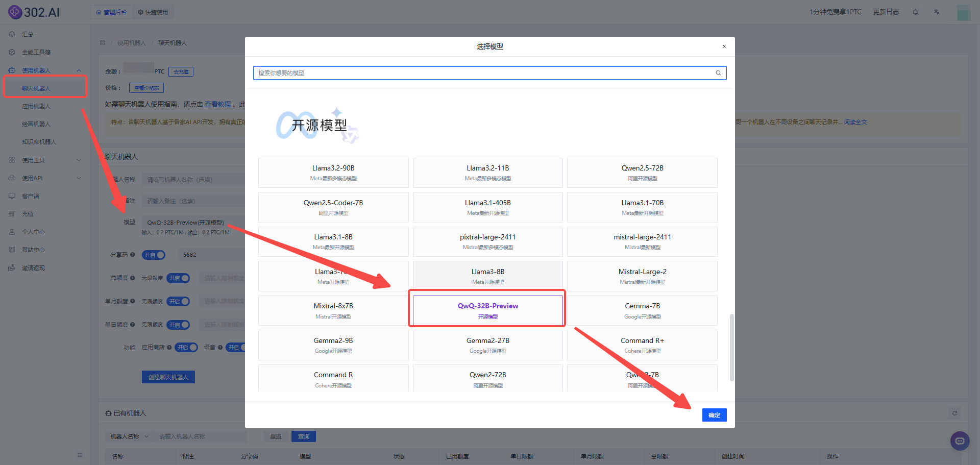Select the Llama3.2-90B model card

[x=333, y=173]
